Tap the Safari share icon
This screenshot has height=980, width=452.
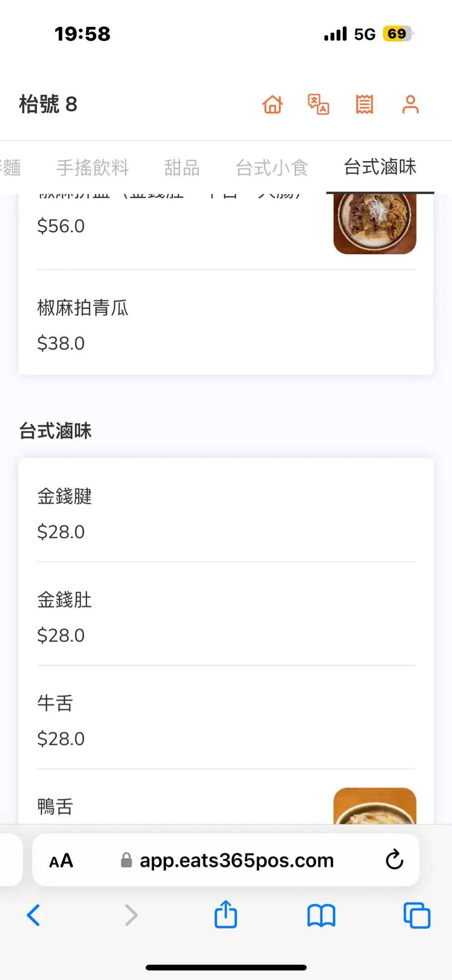tap(226, 915)
